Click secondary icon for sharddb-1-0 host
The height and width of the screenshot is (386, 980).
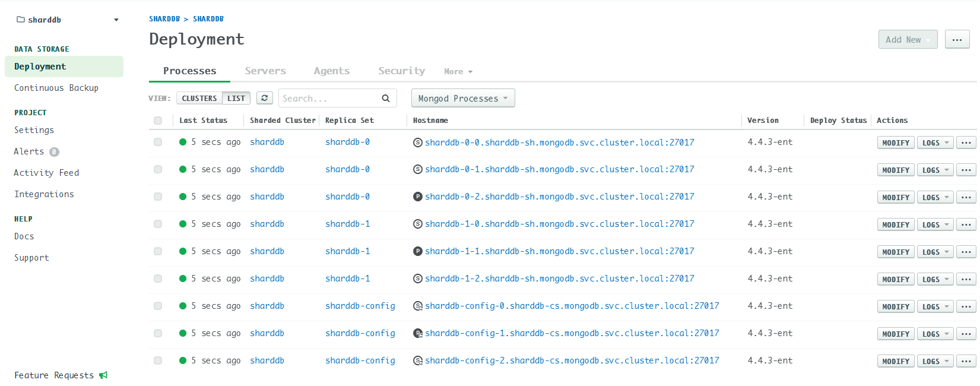coord(418,224)
